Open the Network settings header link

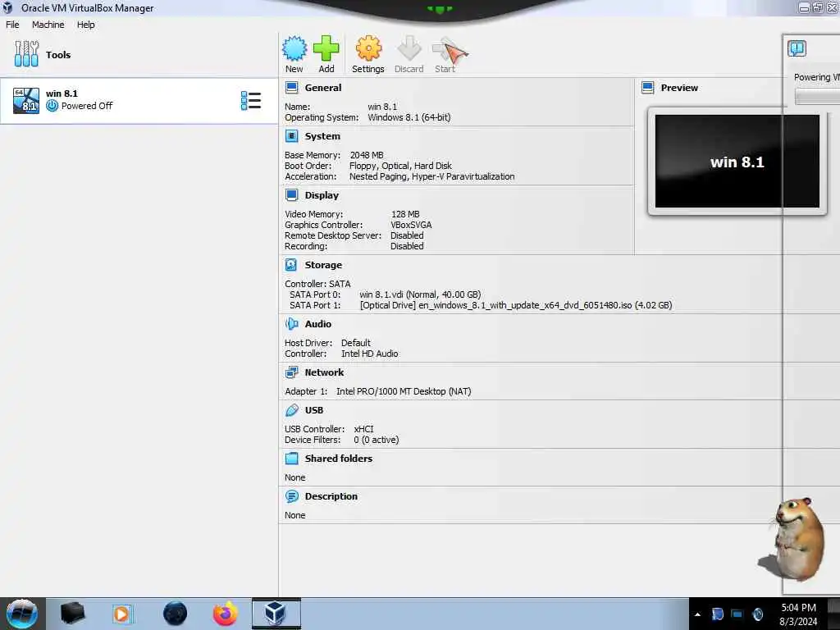pos(324,372)
